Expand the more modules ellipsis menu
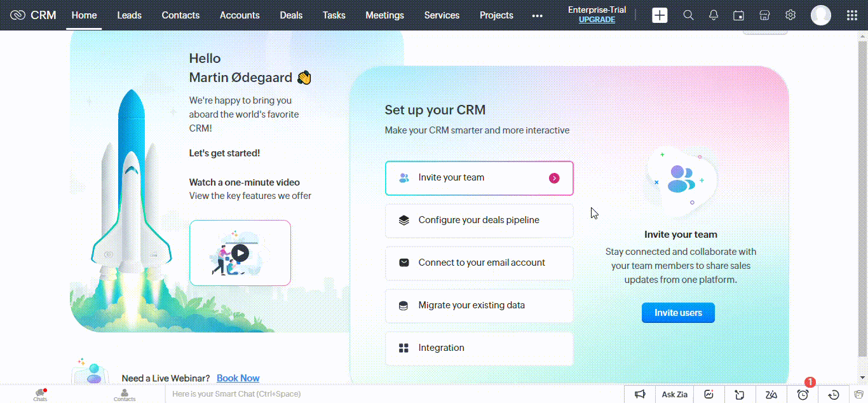Viewport: 868px width, 403px height. (537, 15)
